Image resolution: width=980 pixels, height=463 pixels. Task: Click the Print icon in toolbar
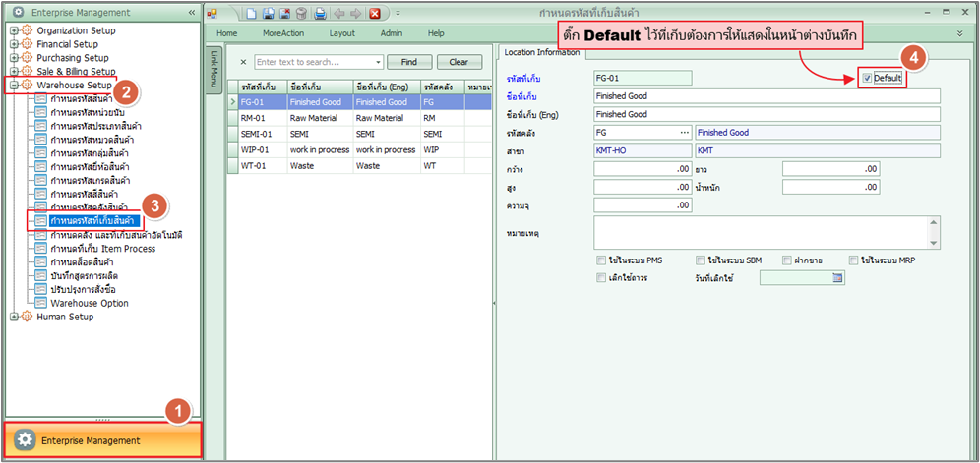(318, 13)
